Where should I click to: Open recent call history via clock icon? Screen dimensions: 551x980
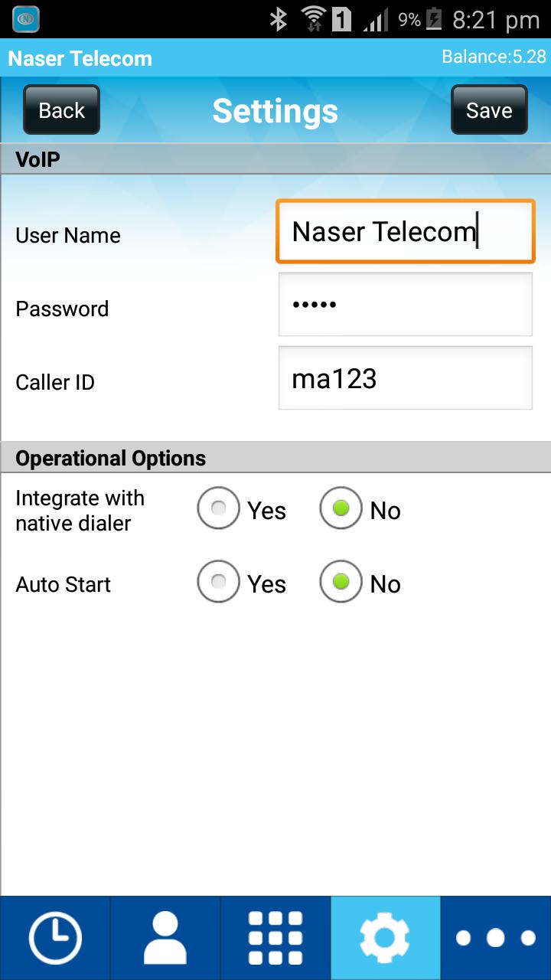click(x=54, y=936)
